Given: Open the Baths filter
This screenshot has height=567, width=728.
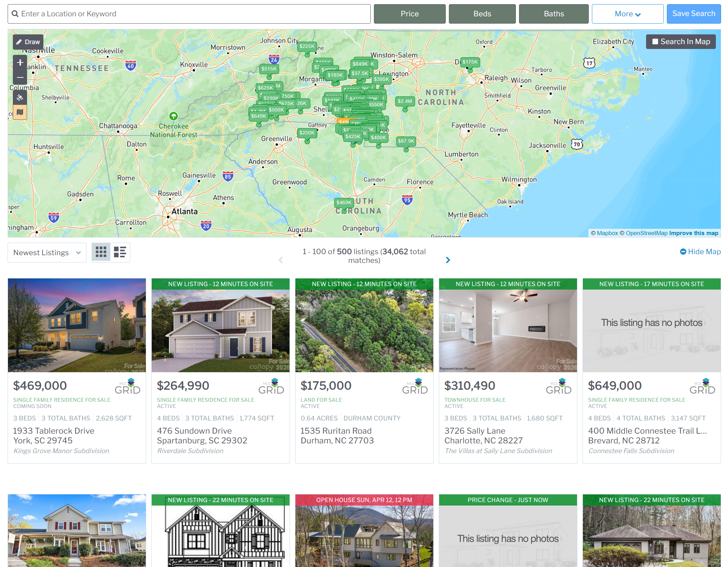Looking at the screenshot, I should pyautogui.click(x=553, y=14).
